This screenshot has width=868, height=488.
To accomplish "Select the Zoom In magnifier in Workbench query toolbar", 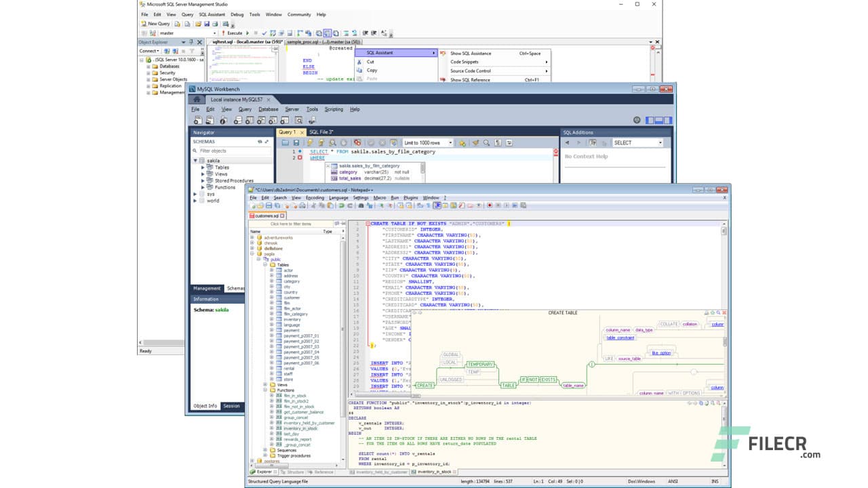I will 487,142.
